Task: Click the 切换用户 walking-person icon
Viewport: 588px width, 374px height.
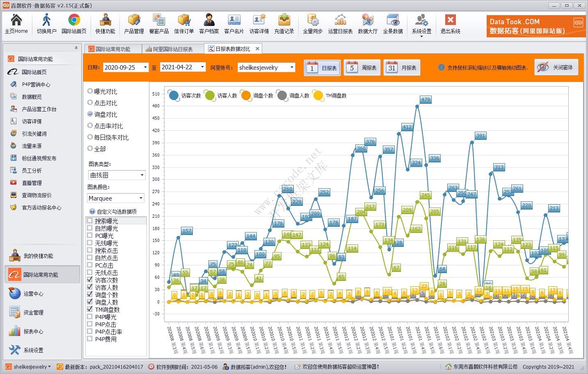Action: coord(46,23)
